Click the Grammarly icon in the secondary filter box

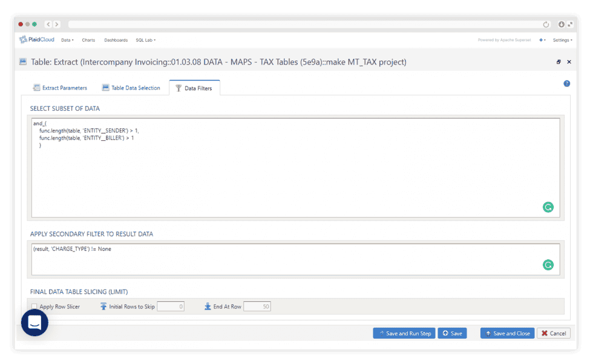[x=548, y=265]
